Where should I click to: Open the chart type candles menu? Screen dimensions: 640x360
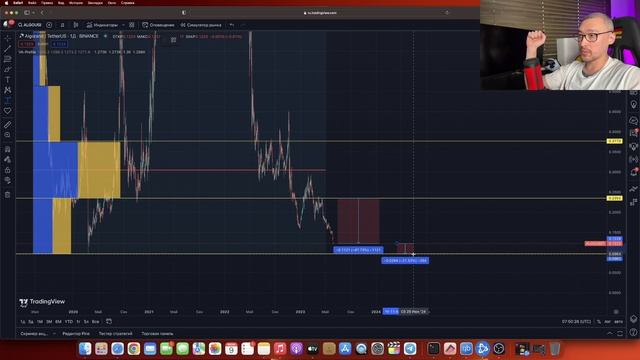pos(76,25)
